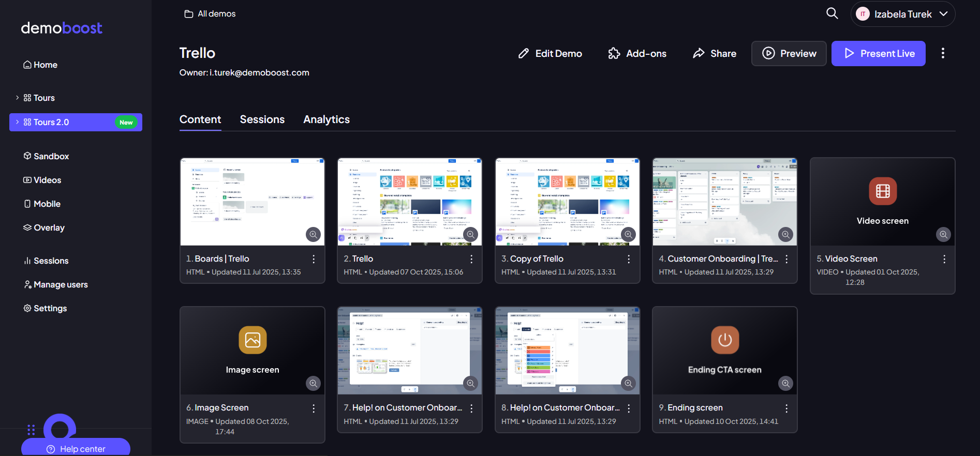Screen dimensions: 980x456
Task: Click the Ending CTA power icon
Action: coord(725,340)
